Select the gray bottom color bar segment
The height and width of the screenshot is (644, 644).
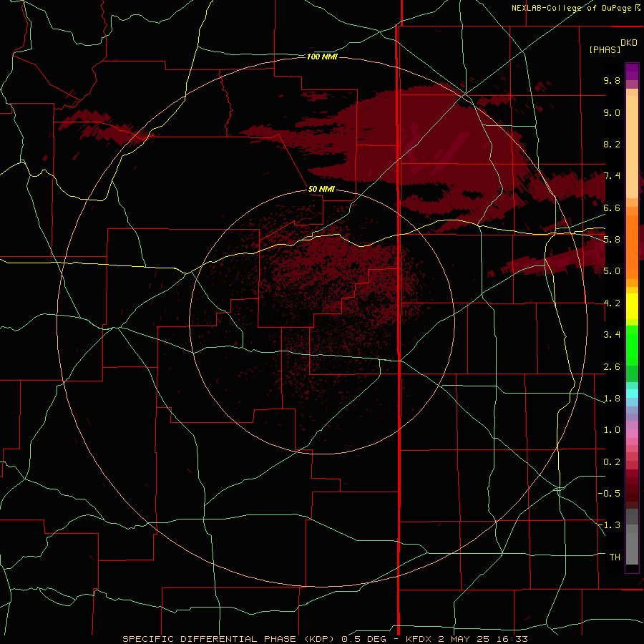coord(632,543)
